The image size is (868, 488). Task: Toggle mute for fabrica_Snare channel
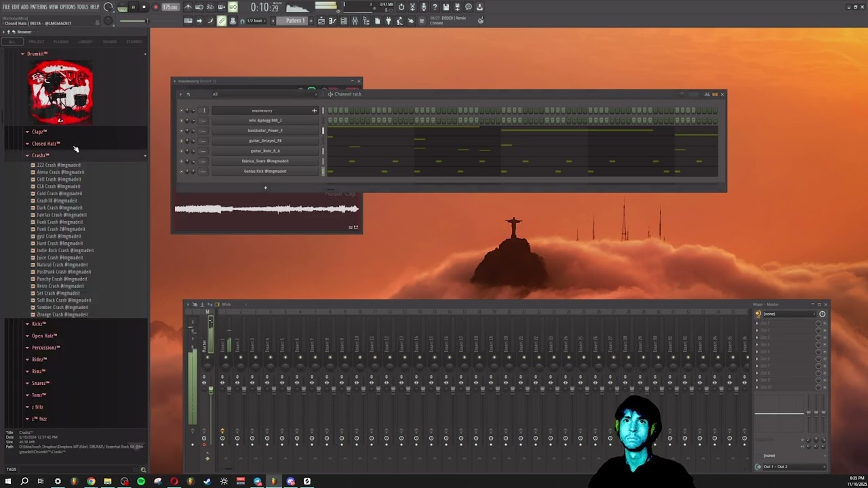(181, 161)
